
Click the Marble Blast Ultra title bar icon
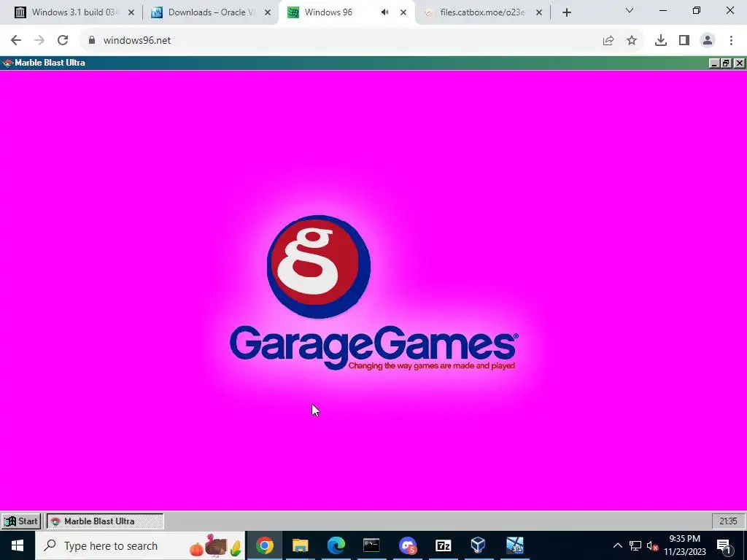[x=7, y=63]
